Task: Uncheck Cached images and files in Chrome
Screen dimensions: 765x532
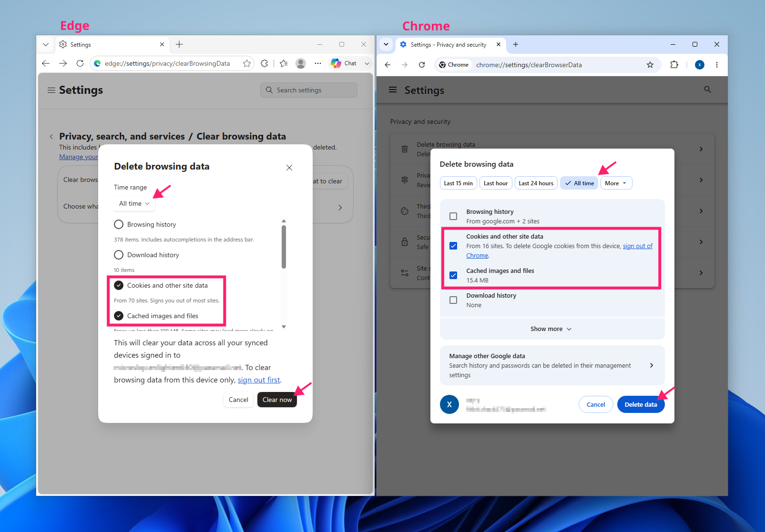Action: (x=453, y=275)
